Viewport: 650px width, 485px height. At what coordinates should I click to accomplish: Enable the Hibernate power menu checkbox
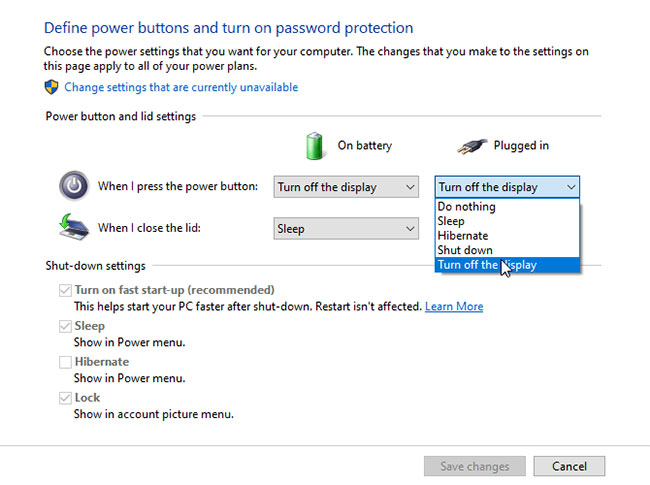point(65,362)
